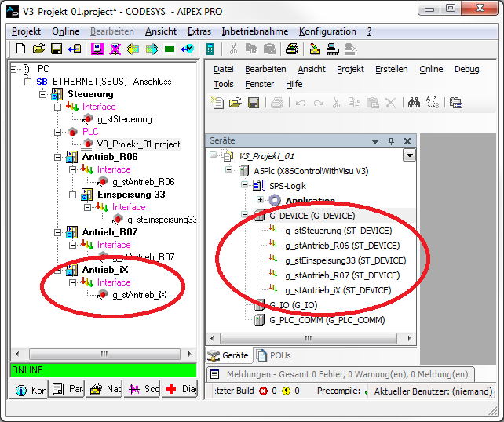Collapse the Steuerung node
The height and width of the screenshot is (422, 504).
click(42, 94)
